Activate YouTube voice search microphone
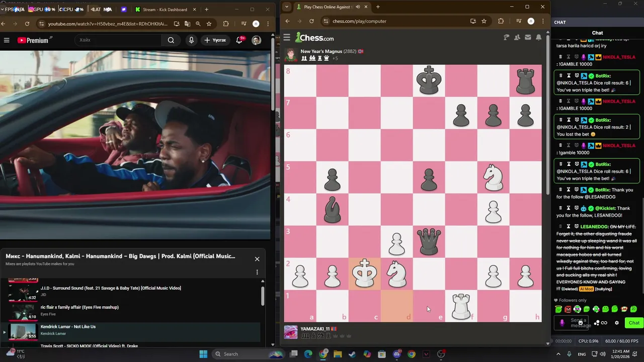Screen dimensions: 644x362 191,40
